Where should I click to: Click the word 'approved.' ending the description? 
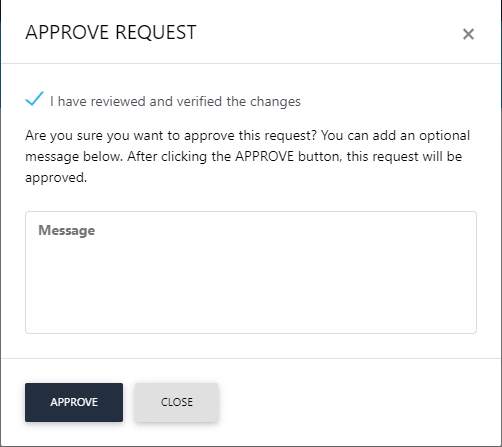tap(56, 178)
